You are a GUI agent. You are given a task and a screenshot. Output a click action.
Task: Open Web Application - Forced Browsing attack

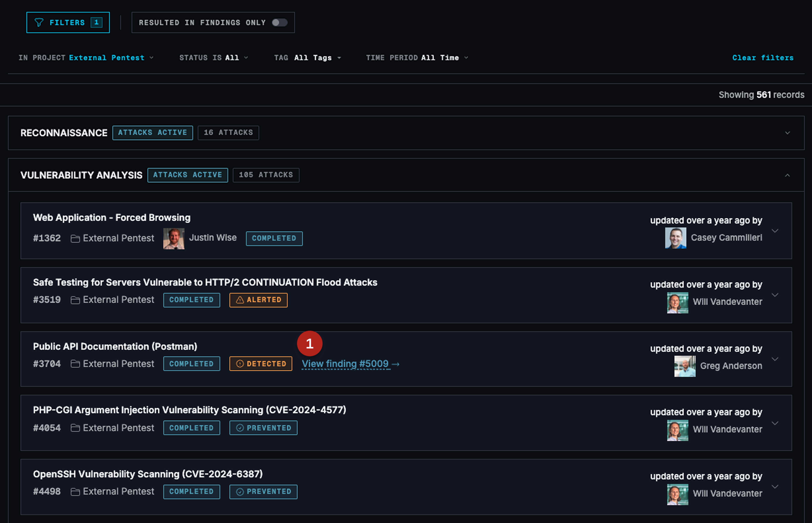coord(112,218)
